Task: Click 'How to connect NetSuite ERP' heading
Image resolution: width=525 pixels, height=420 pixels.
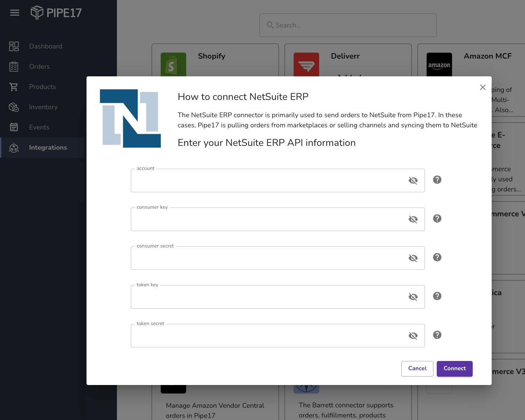Action: coord(243,97)
